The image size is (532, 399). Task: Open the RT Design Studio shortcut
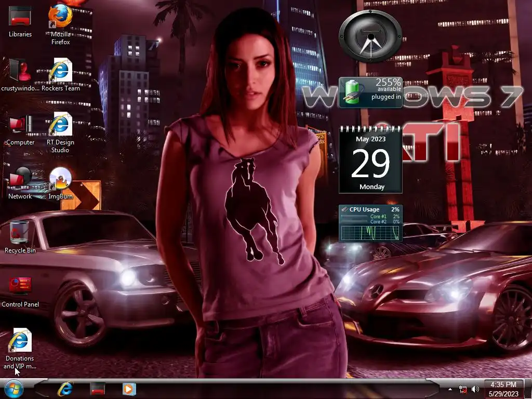coord(60,133)
